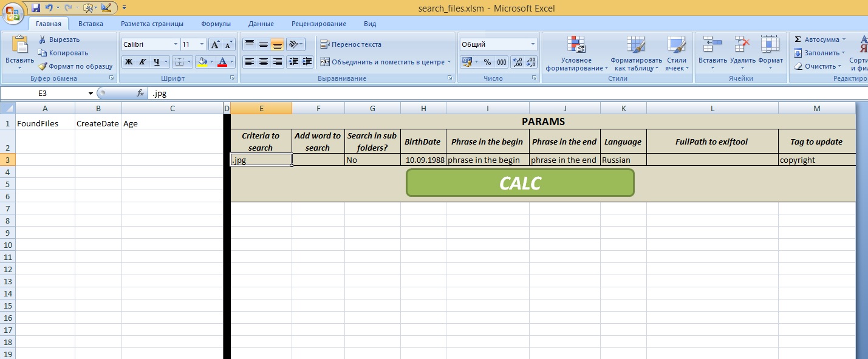868x359 pixels.
Task: Select the column C header
Action: pos(173,108)
